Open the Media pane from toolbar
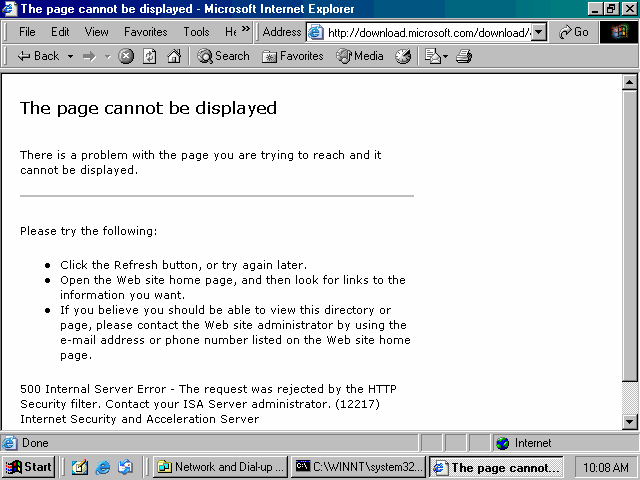Image resolution: width=640 pixels, height=480 pixels. pos(359,56)
